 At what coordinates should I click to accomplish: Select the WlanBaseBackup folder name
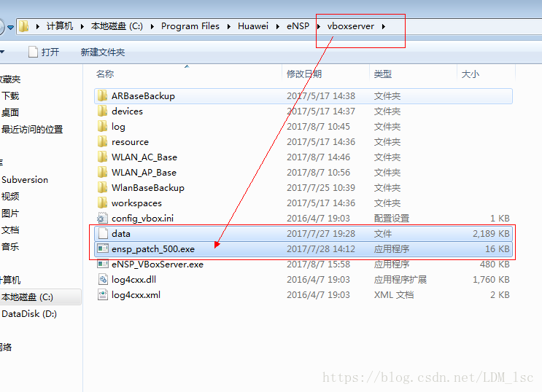tap(148, 187)
